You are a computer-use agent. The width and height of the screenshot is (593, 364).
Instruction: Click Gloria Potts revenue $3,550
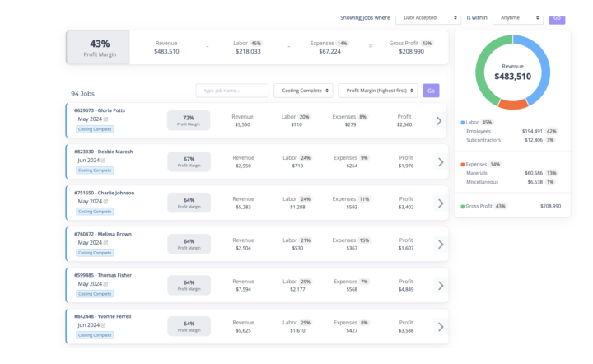pyautogui.click(x=242, y=124)
